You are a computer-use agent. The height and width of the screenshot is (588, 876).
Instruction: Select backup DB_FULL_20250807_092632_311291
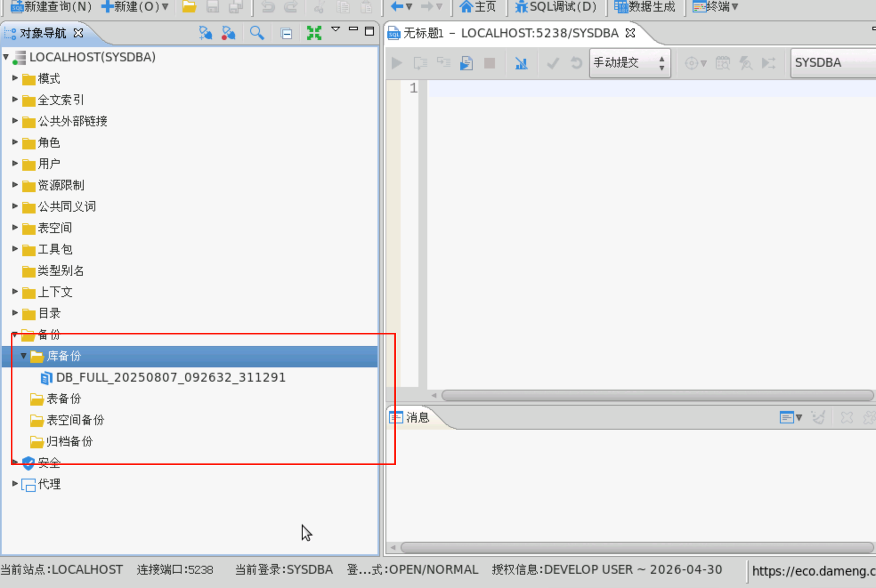coord(170,378)
